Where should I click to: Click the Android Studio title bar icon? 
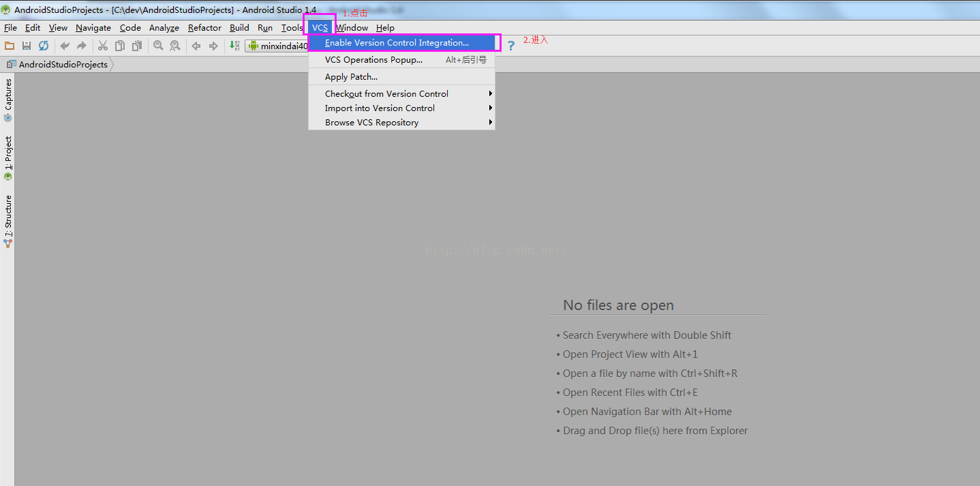point(6,10)
